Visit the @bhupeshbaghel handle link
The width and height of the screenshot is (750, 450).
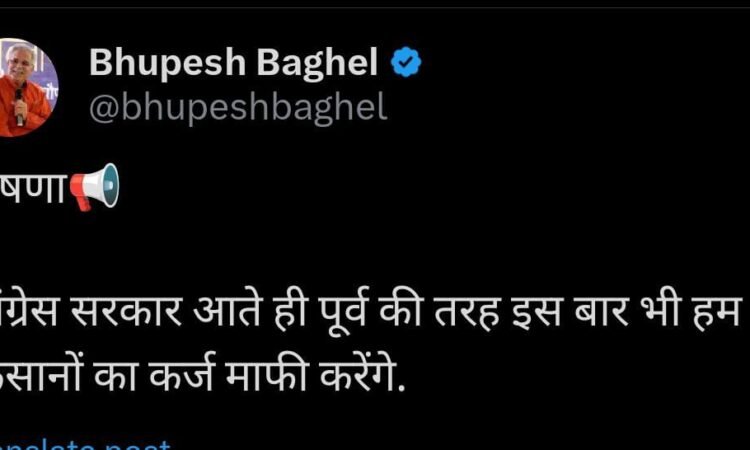click(x=238, y=108)
